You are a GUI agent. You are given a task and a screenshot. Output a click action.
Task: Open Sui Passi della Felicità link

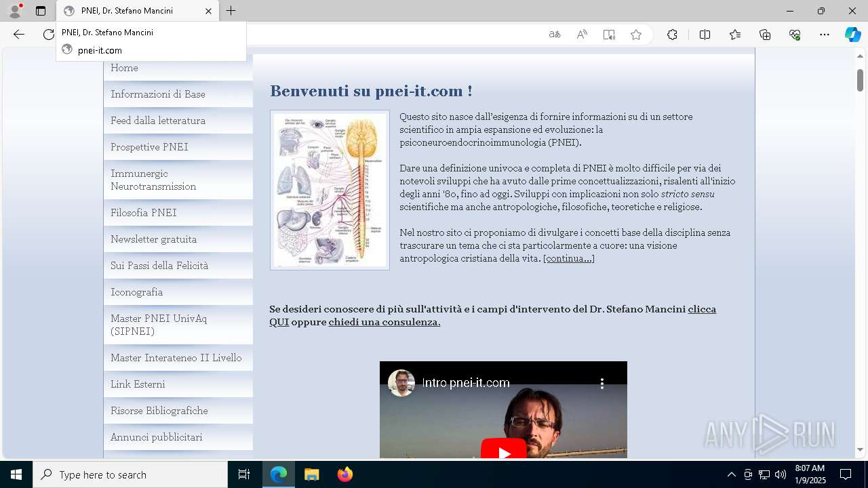click(178, 266)
